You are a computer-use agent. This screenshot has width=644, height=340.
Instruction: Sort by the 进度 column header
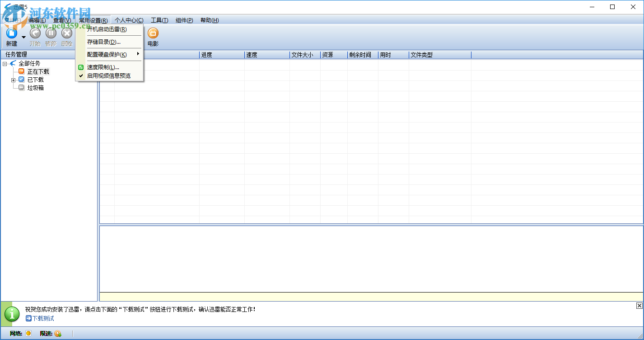point(222,55)
